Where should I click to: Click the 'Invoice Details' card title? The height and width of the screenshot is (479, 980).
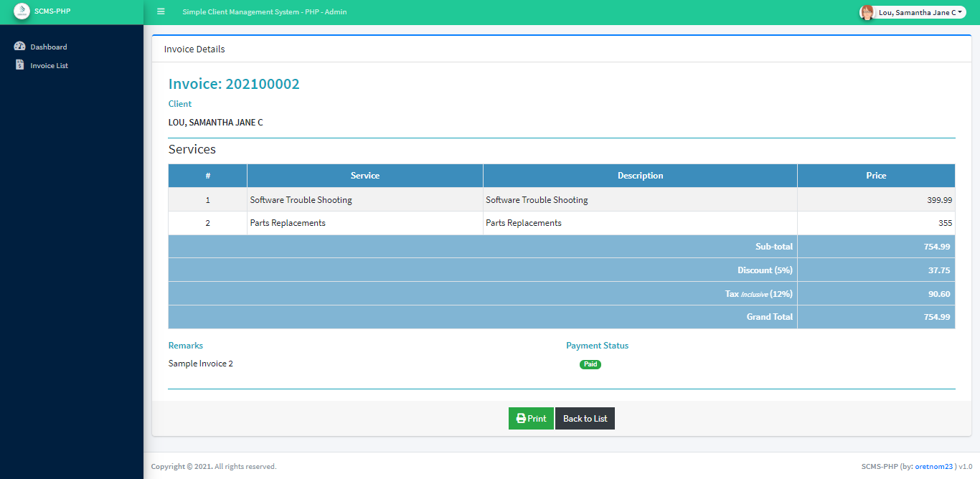[x=194, y=49]
